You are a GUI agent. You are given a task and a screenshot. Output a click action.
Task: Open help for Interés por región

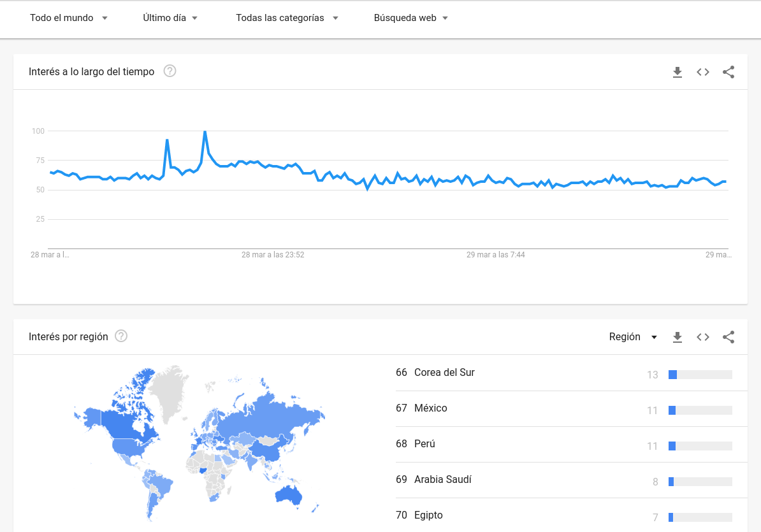click(121, 336)
